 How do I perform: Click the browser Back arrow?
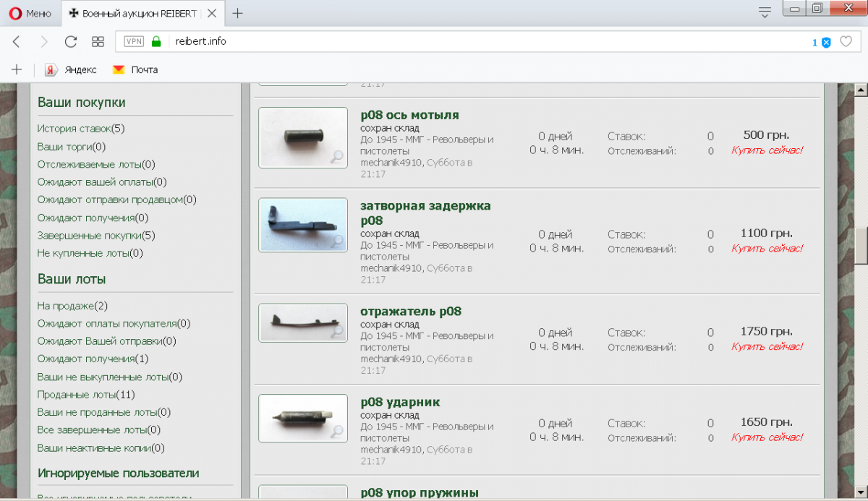point(17,42)
